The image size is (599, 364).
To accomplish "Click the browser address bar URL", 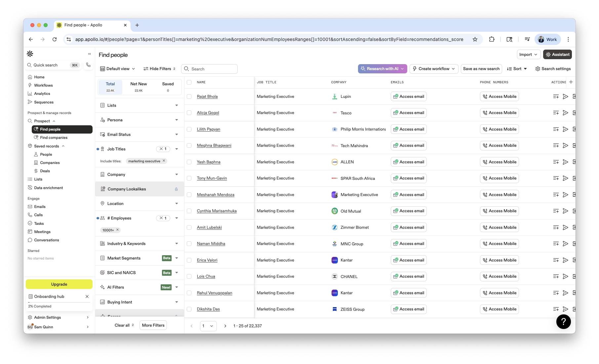I will [x=269, y=39].
